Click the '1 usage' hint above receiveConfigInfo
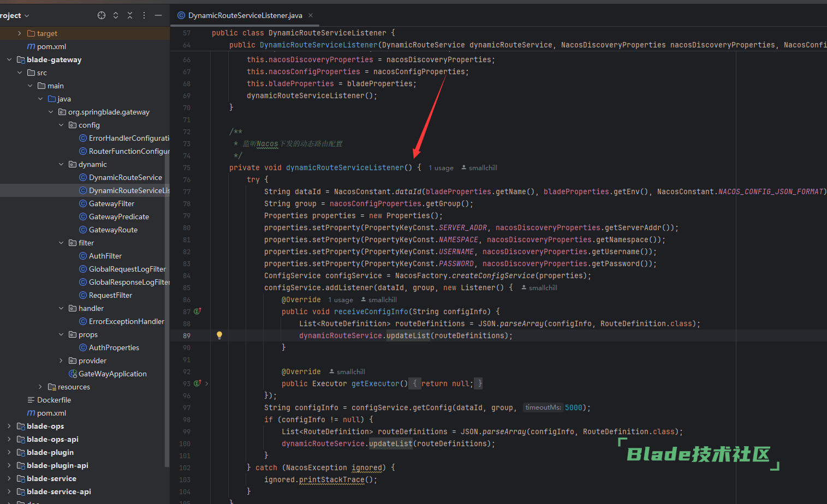 tap(341, 300)
